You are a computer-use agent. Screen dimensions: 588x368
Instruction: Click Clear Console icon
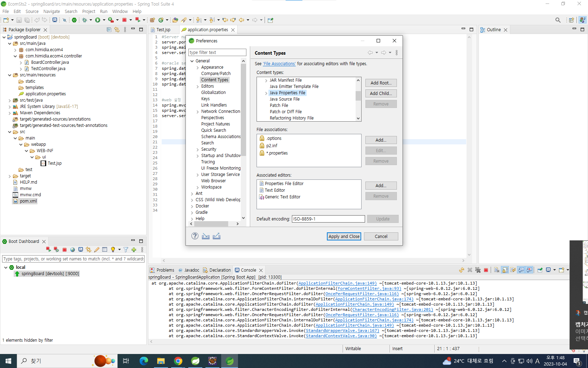497,270
